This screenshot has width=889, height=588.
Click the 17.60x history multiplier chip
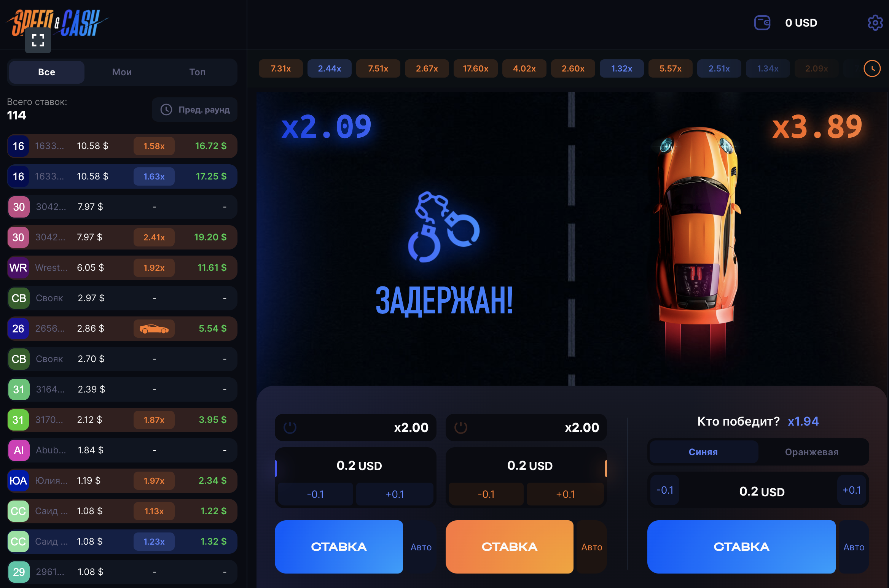coord(476,68)
